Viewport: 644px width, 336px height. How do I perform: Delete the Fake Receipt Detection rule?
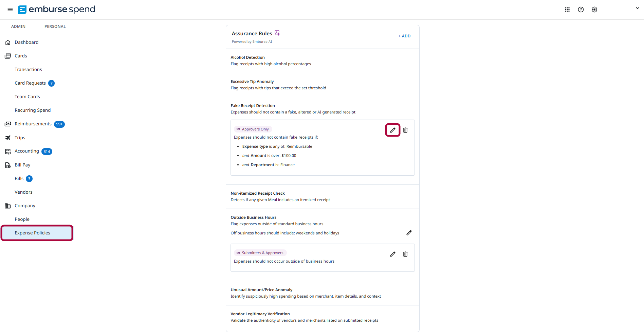(405, 130)
